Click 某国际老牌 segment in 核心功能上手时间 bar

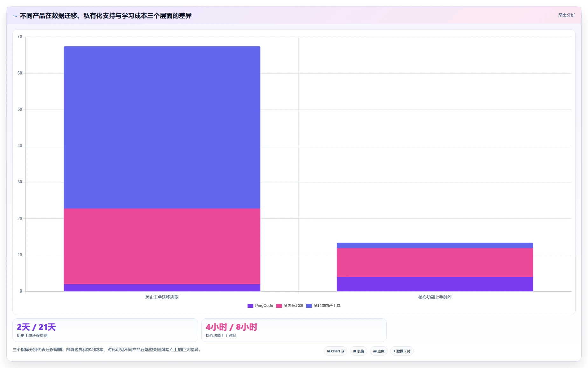(x=435, y=262)
